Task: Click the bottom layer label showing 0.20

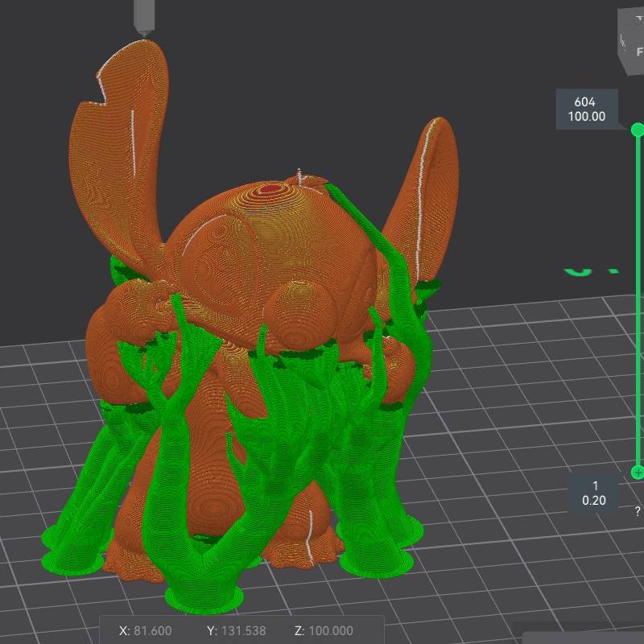Action: [593, 493]
